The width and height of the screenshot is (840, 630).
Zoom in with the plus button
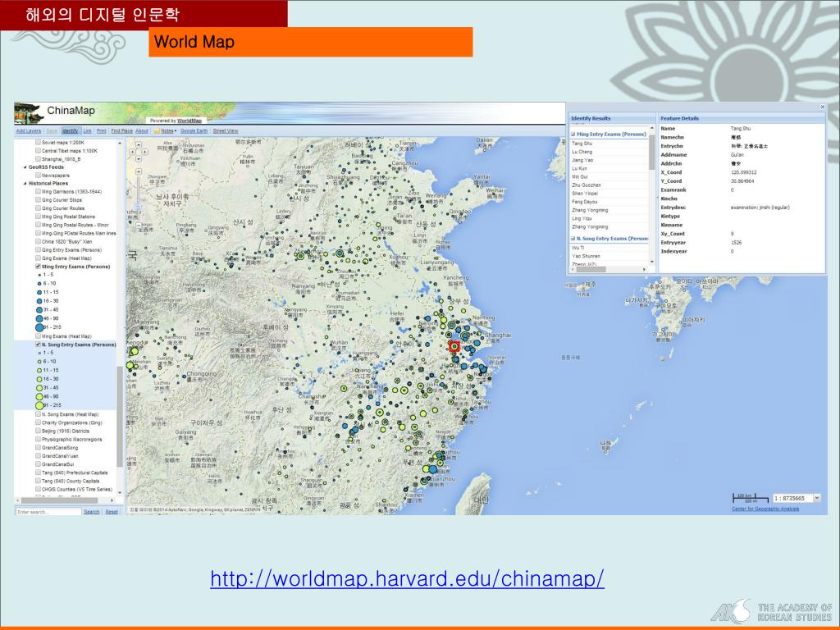point(138,171)
